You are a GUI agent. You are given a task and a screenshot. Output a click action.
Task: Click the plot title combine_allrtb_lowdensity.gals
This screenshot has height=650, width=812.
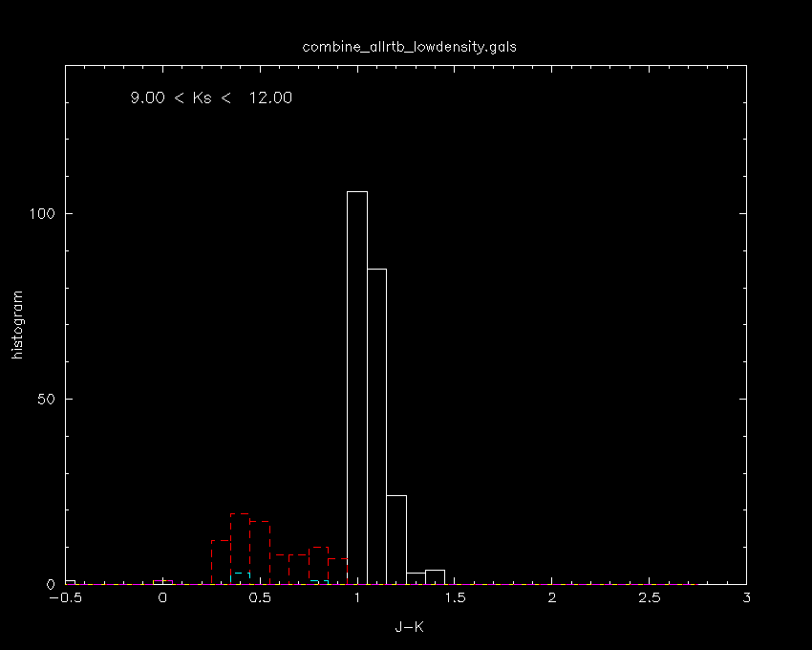(409, 47)
